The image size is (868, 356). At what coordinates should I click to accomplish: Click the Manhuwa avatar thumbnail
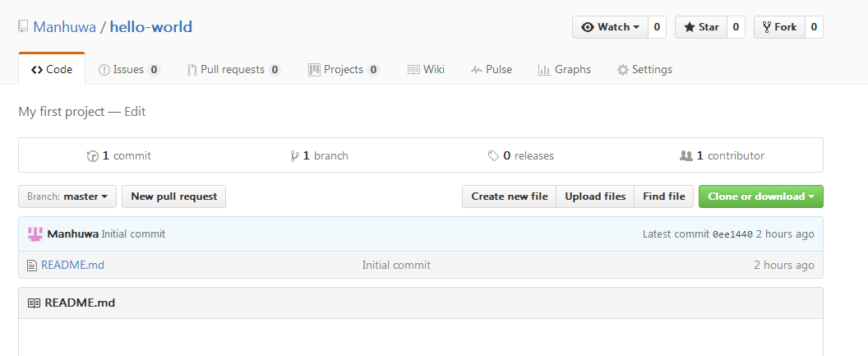[x=35, y=234]
